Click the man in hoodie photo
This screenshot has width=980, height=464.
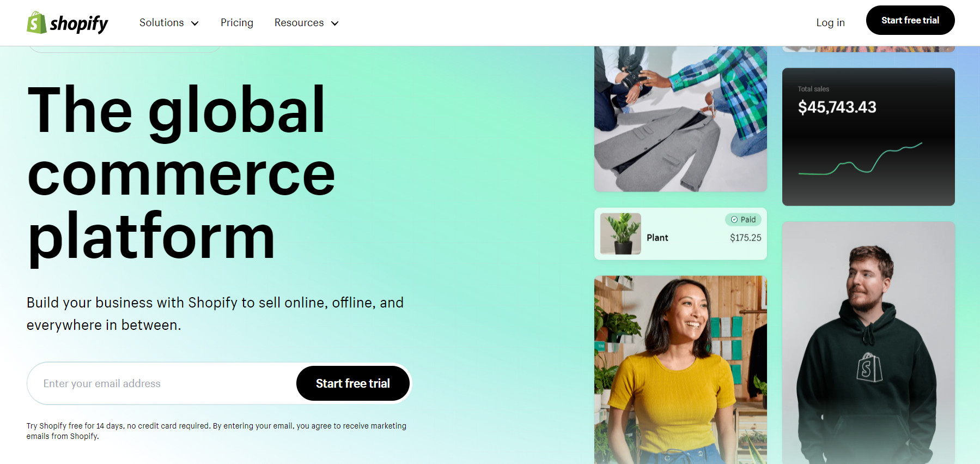(x=868, y=343)
